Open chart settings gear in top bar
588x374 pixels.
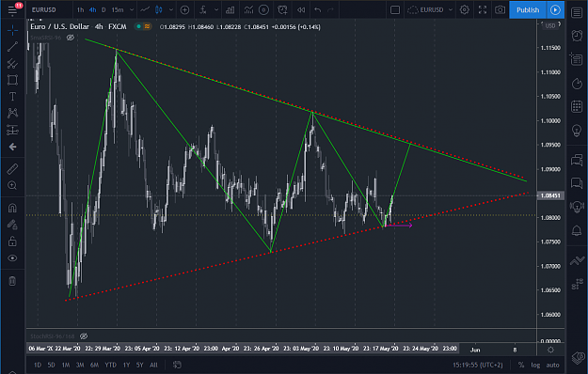(464, 10)
